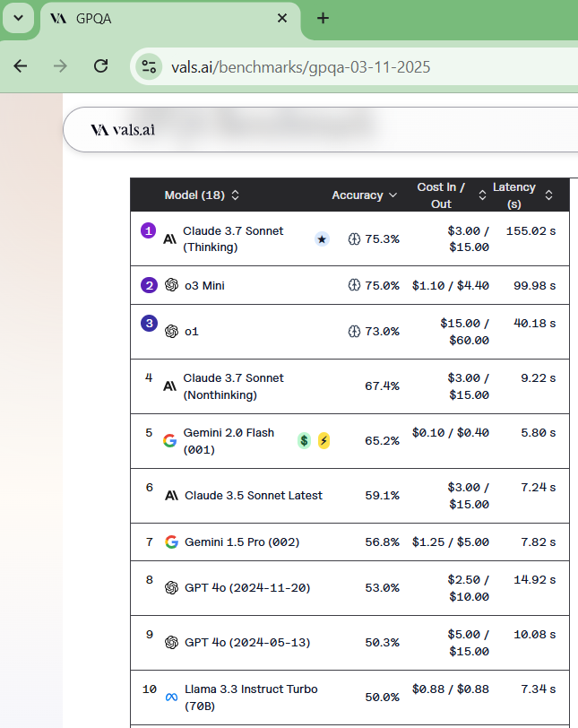Open the o3 Mini model row

click(349, 285)
